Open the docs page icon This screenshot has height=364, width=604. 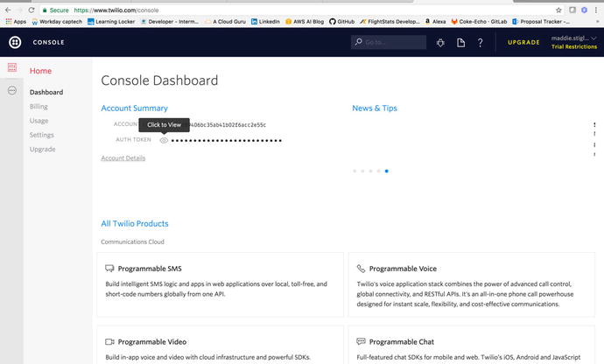[460, 42]
